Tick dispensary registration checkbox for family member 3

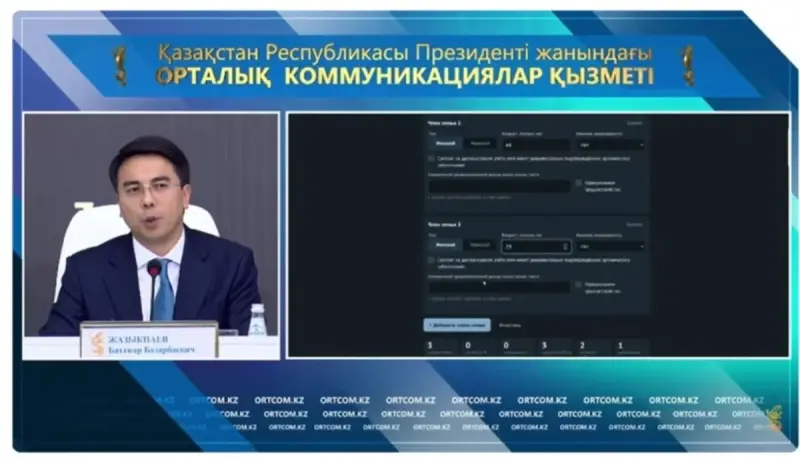431,261
